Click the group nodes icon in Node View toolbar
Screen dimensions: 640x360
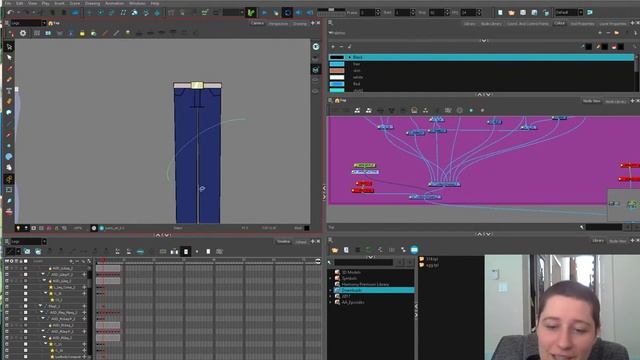[357, 110]
